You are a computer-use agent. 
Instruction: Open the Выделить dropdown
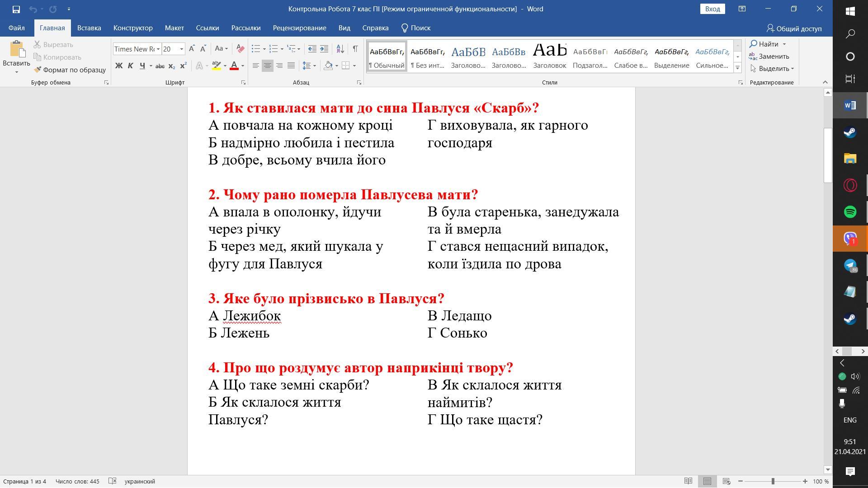pos(772,69)
